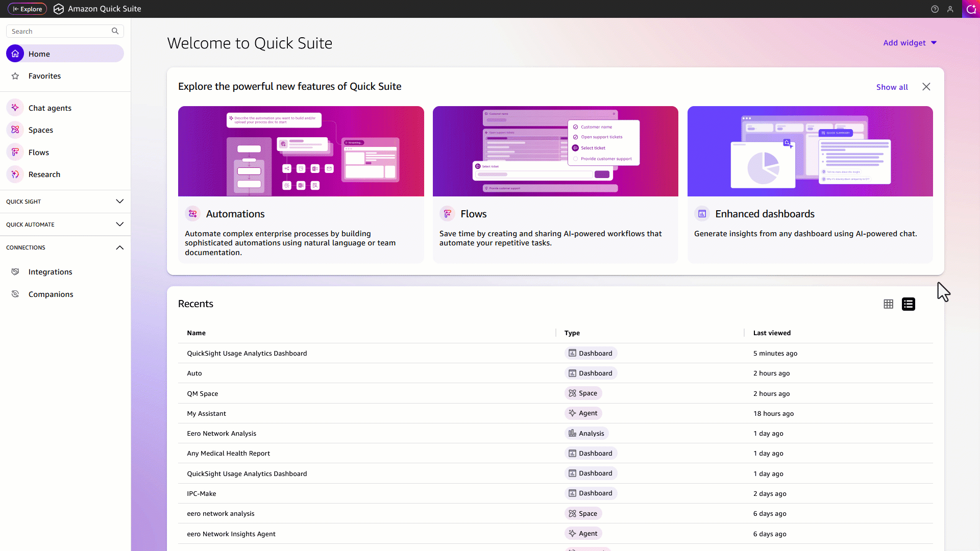Open the Chat agents sidebar icon
The height and width of the screenshot is (551, 980).
pyautogui.click(x=15, y=108)
